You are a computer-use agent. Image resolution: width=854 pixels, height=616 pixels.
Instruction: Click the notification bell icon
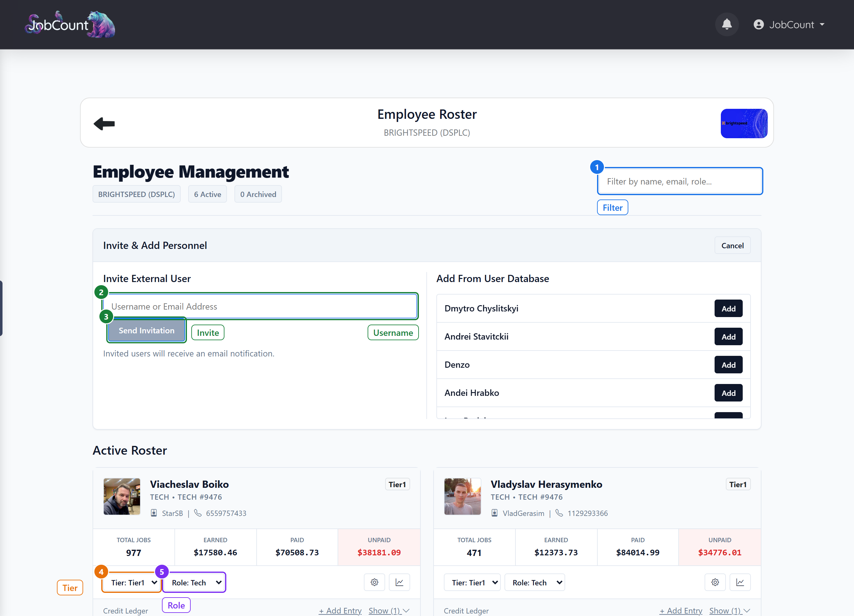[727, 24]
